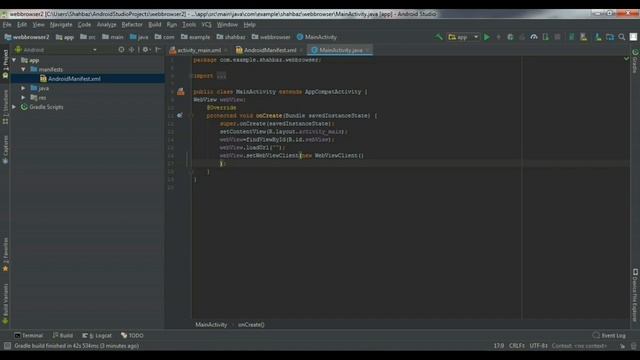Open the File menu
This screenshot has width=640, height=360.
pyautogui.click(x=7, y=24)
